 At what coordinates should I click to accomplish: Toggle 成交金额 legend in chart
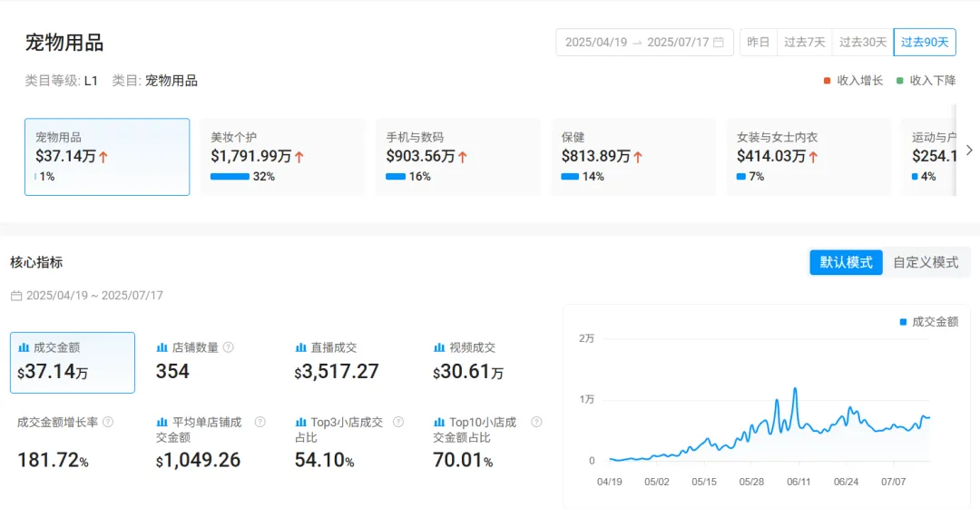(x=929, y=322)
